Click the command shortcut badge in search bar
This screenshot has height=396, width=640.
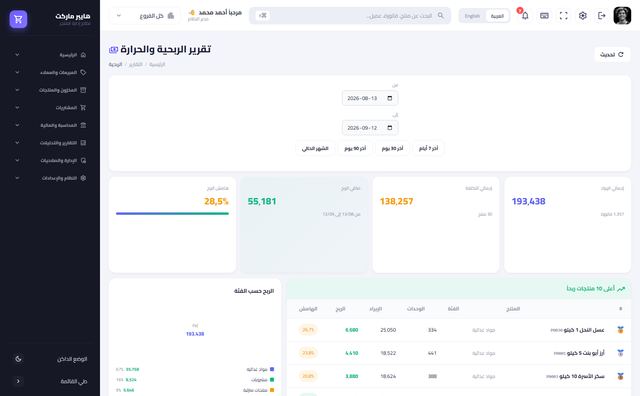262,16
